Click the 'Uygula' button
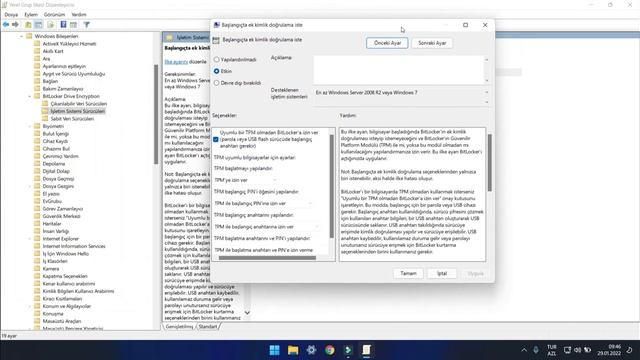 pyautogui.click(x=476, y=273)
